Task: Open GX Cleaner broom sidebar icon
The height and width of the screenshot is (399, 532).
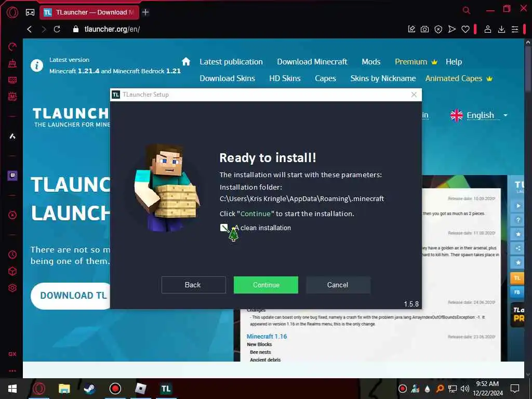Action: coord(12,63)
